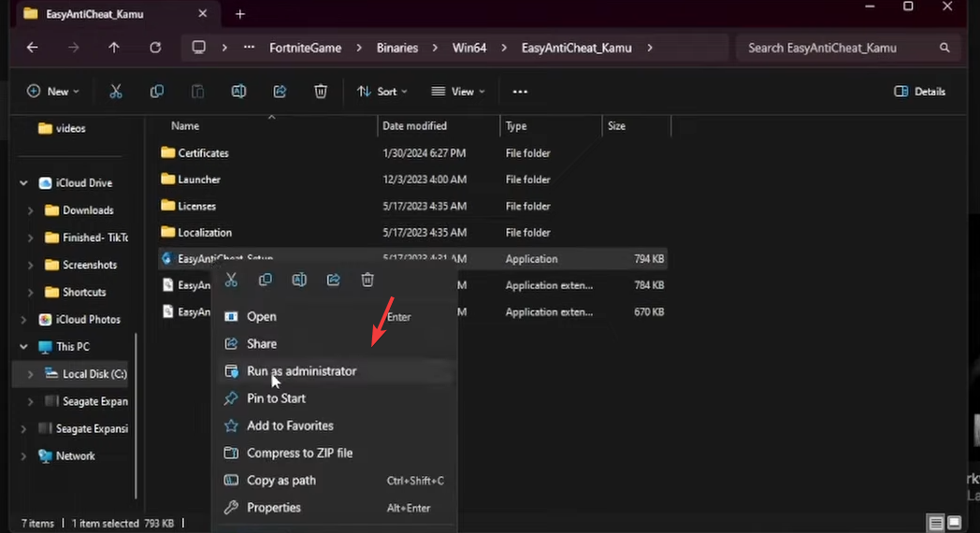Click the Rename icon in the toolbar
Image resolution: width=980 pixels, height=533 pixels.
[238, 92]
